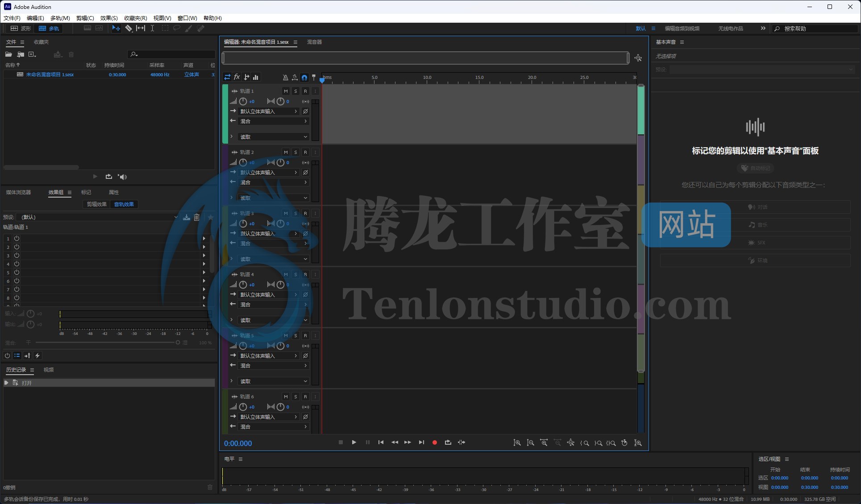Open 文件(F) menu
Screen dimensions: 861x504
tap(12, 18)
